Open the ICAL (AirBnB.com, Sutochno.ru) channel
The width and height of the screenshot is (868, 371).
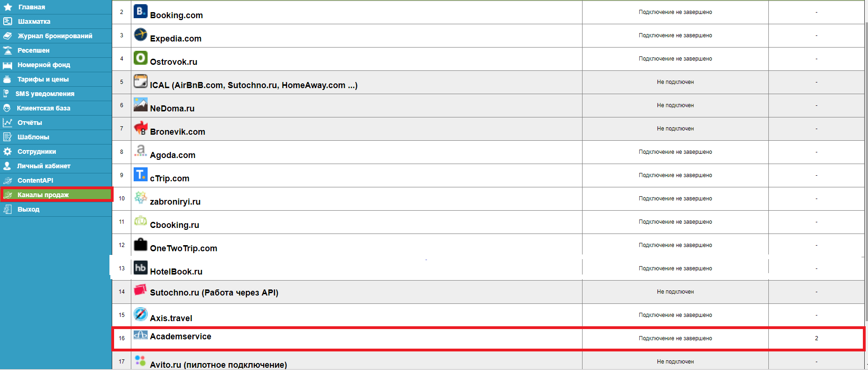coord(254,85)
